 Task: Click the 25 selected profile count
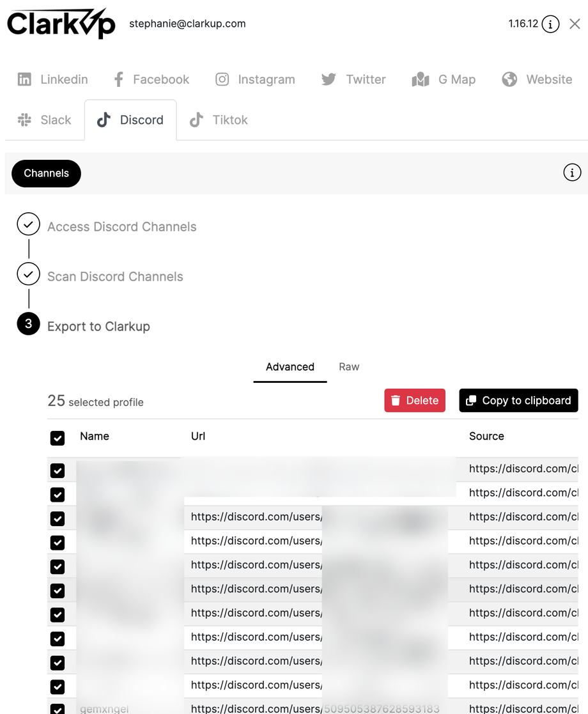[x=95, y=401]
